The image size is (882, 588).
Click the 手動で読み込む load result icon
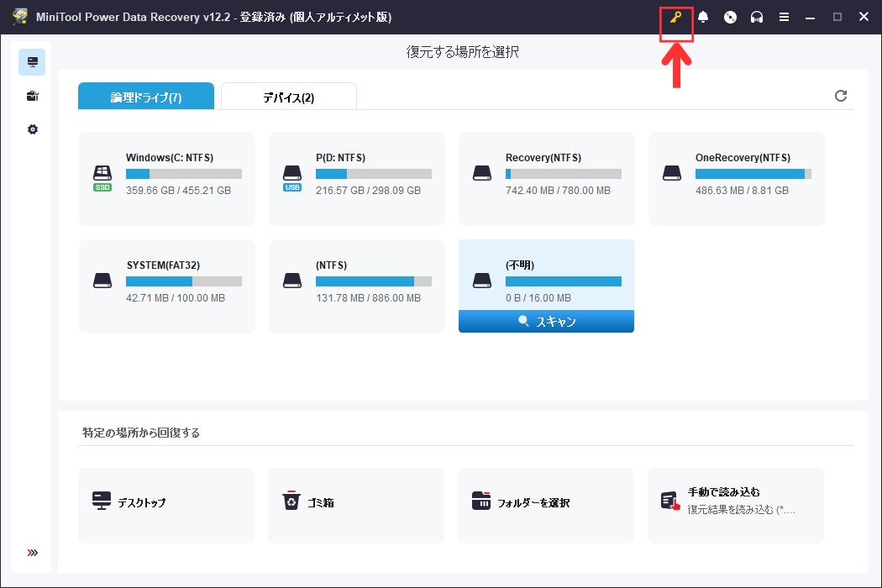coord(670,501)
